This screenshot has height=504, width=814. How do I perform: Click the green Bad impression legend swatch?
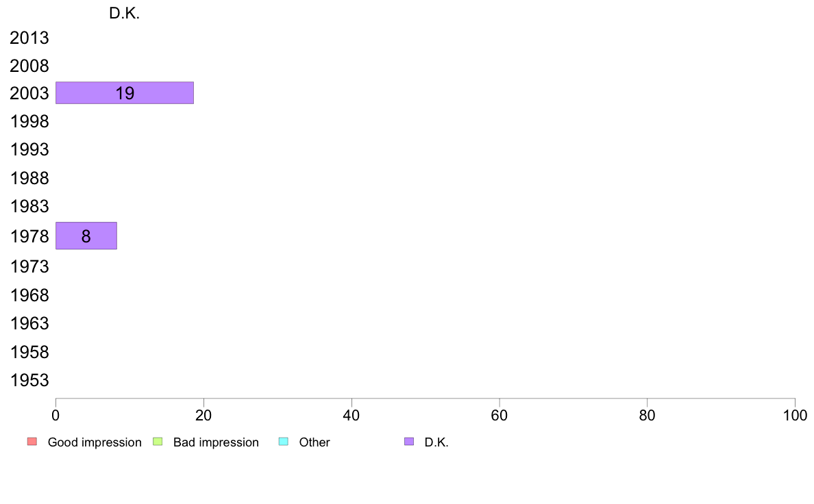(x=158, y=442)
